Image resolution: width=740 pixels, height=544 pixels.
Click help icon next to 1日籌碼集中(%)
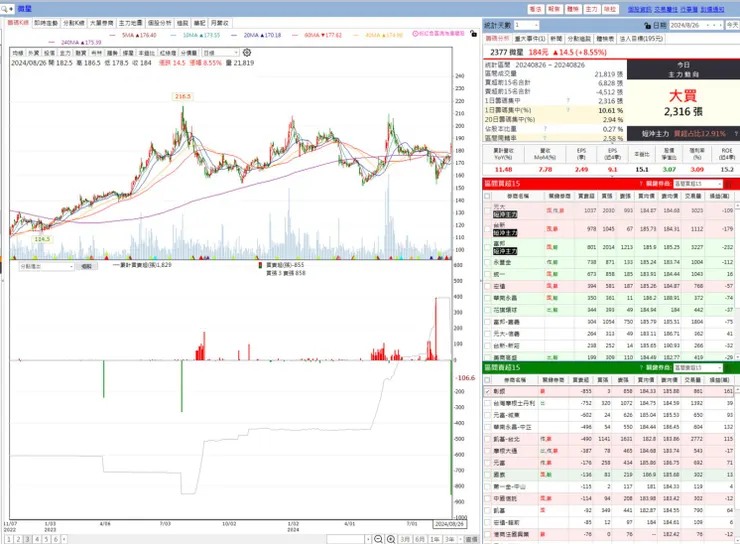[x=568, y=110]
